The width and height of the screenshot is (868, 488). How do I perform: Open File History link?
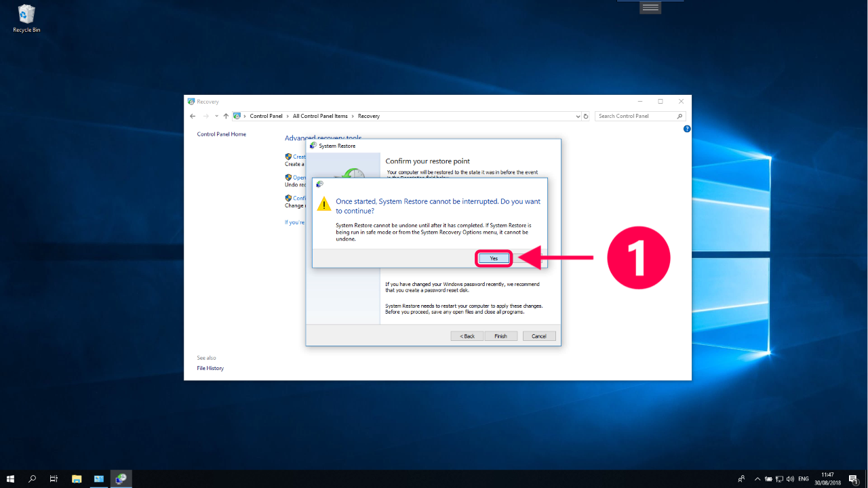click(x=210, y=368)
